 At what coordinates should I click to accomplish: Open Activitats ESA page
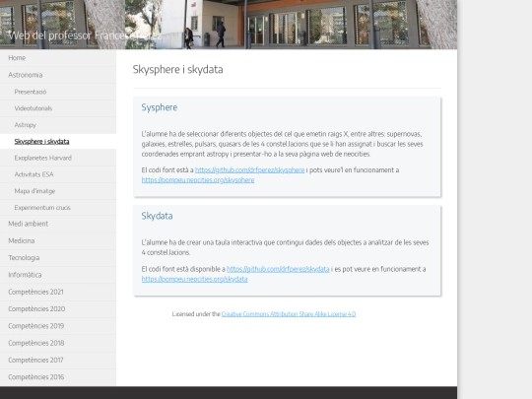point(58,174)
